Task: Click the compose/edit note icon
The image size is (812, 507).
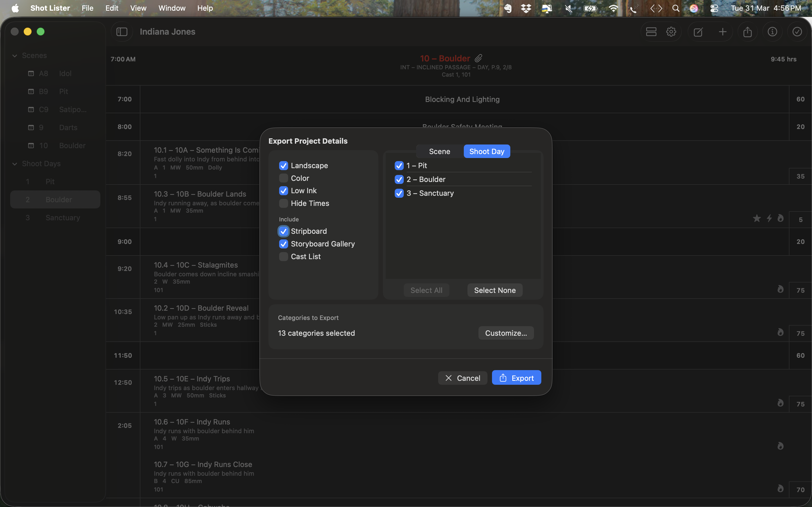Action: point(698,32)
